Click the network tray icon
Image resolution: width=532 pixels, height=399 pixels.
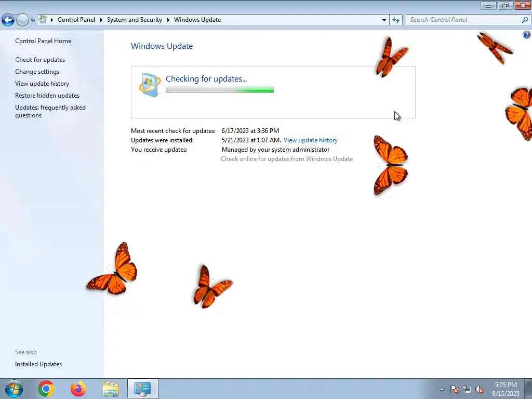coord(467,389)
